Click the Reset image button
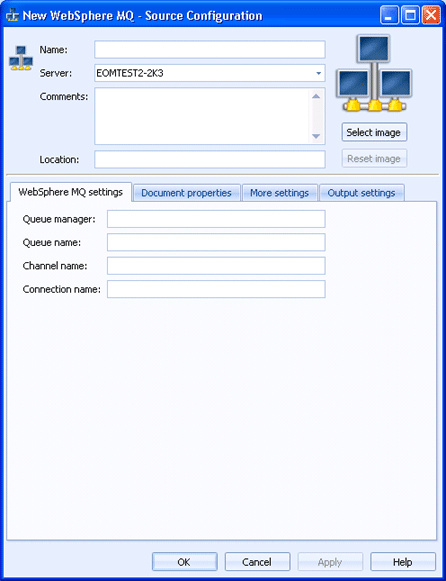The image size is (446, 581). pyautogui.click(x=374, y=159)
